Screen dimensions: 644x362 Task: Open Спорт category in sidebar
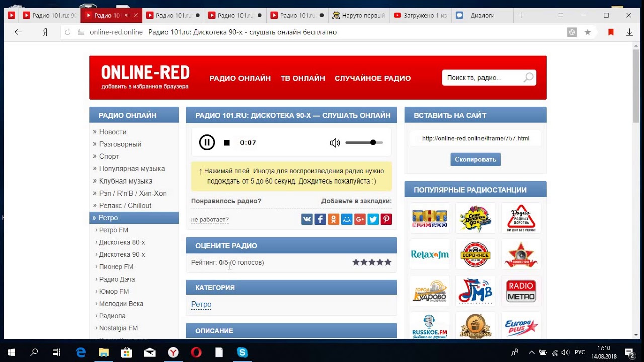tap(109, 156)
